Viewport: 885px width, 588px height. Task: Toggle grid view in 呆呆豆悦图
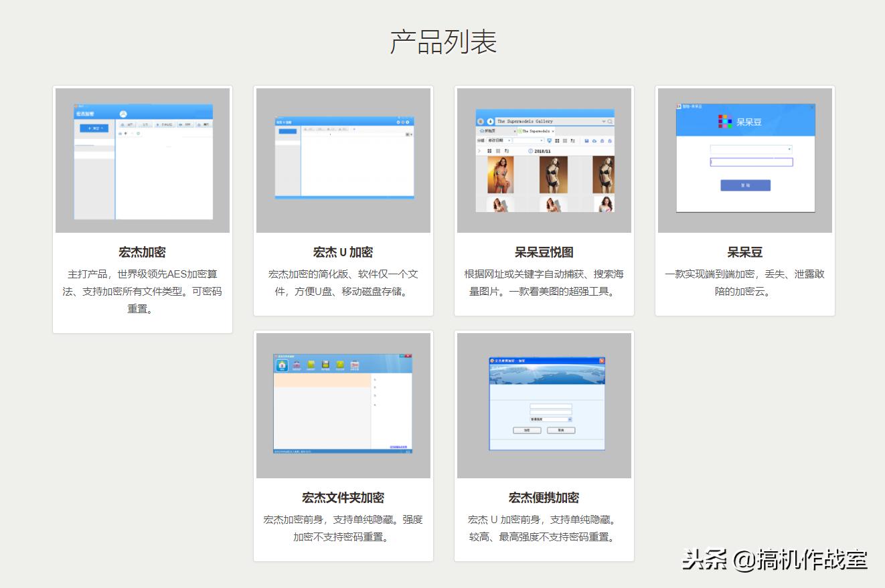(558, 140)
